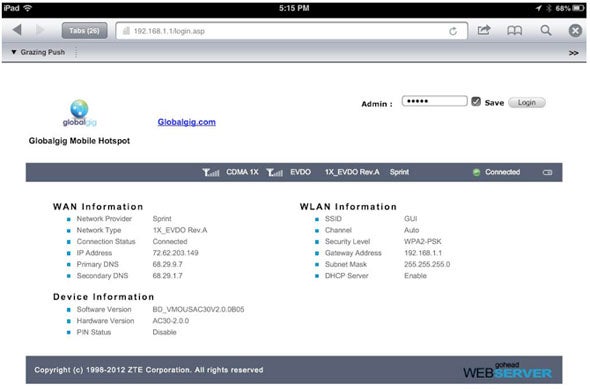
Task: Click the WLAN Information heading
Action: pos(348,207)
